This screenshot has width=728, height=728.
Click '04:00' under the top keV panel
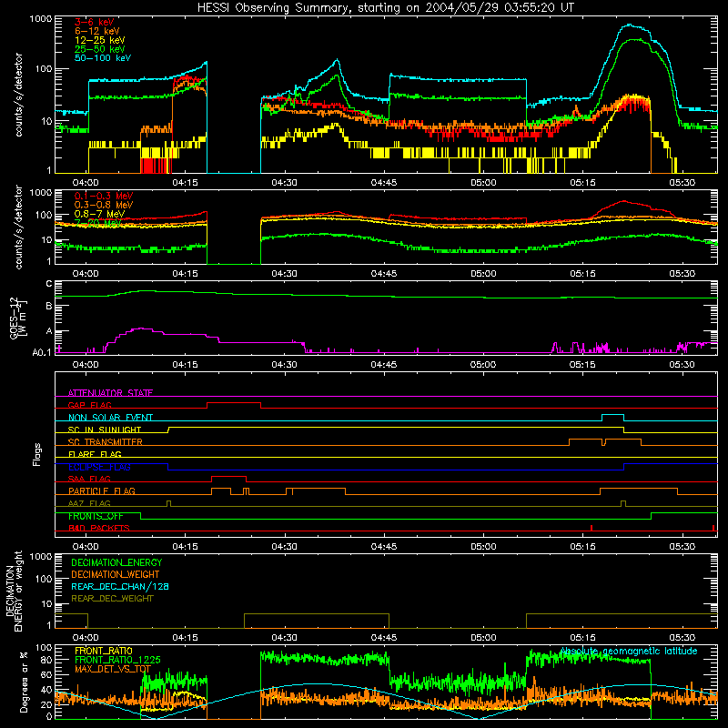click(x=86, y=183)
